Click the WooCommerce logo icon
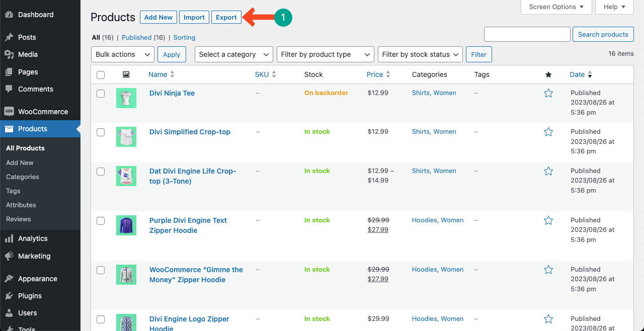This screenshot has height=331, width=644. pyautogui.click(x=9, y=112)
